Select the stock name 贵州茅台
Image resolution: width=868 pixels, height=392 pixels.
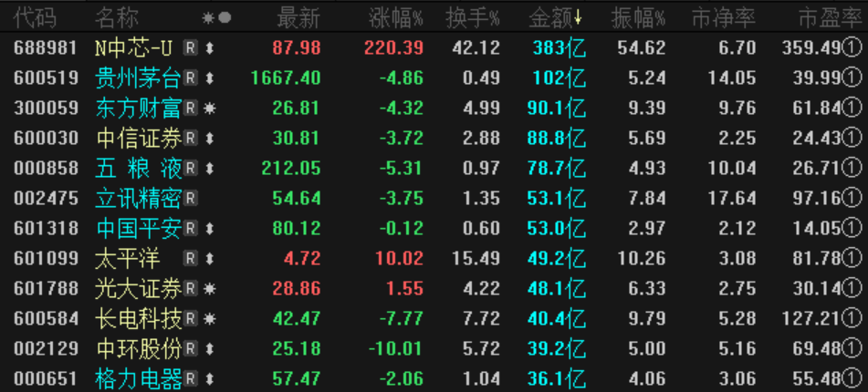139,78
